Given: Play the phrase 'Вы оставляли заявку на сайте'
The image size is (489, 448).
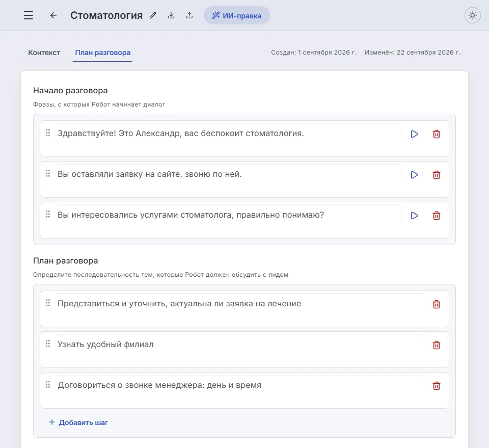Looking at the screenshot, I should coord(414,175).
